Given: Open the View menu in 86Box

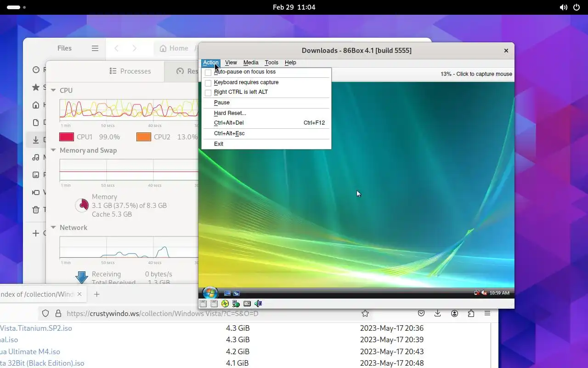Looking at the screenshot, I should click(x=231, y=63).
